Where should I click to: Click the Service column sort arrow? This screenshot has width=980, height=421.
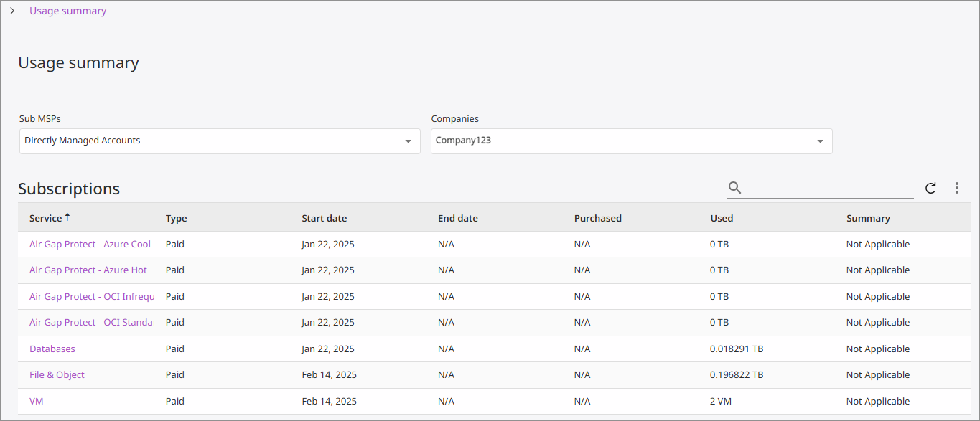[67, 217]
